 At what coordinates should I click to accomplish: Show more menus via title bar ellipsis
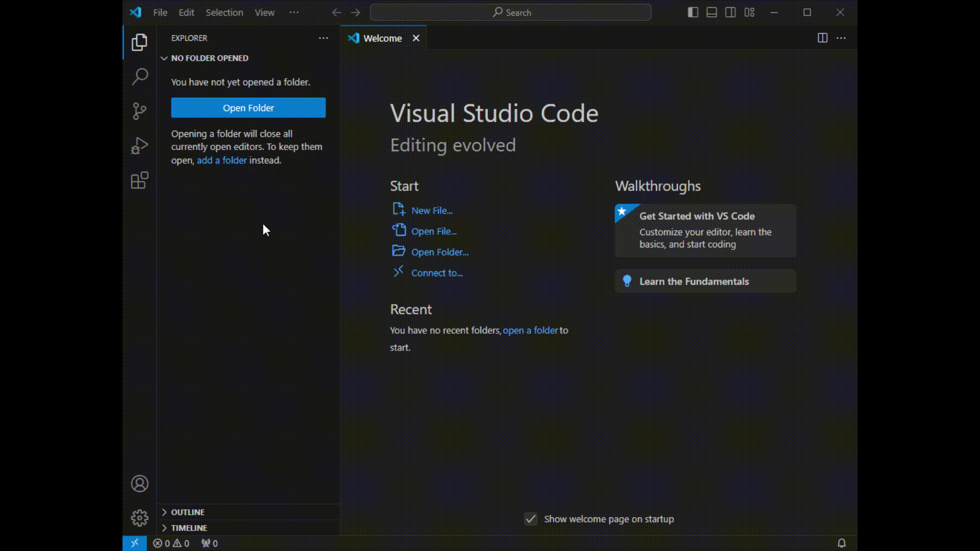[x=294, y=12]
